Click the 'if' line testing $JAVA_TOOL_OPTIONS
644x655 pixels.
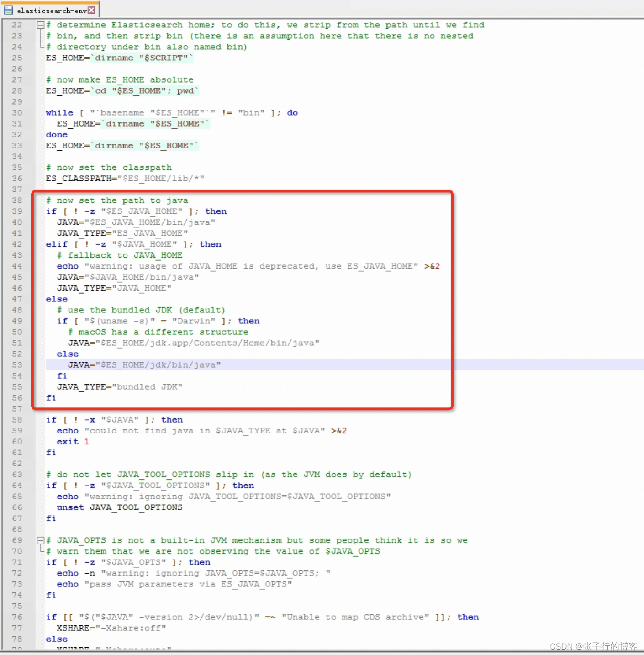click(150, 486)
